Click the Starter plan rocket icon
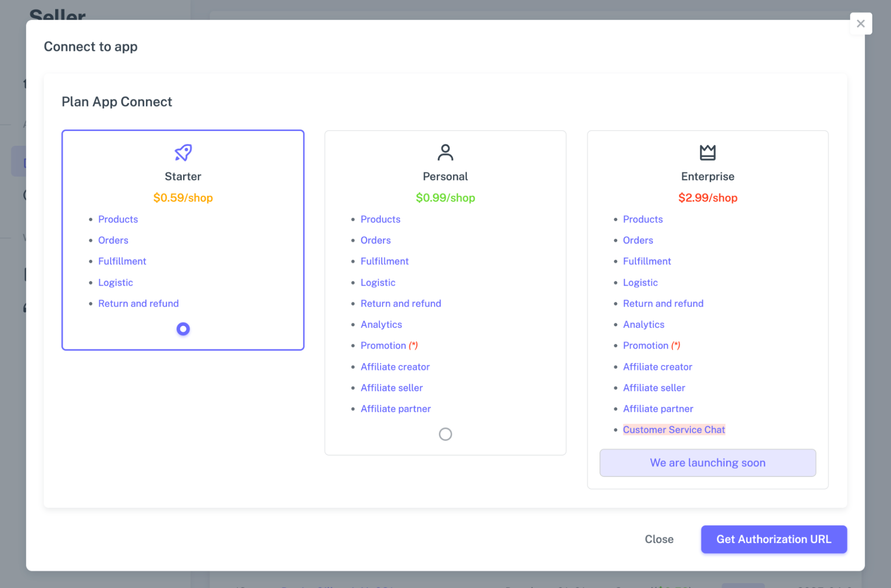The height and width of the screenshot is (588, 891). pyautogui.click(x=183, y=152)
